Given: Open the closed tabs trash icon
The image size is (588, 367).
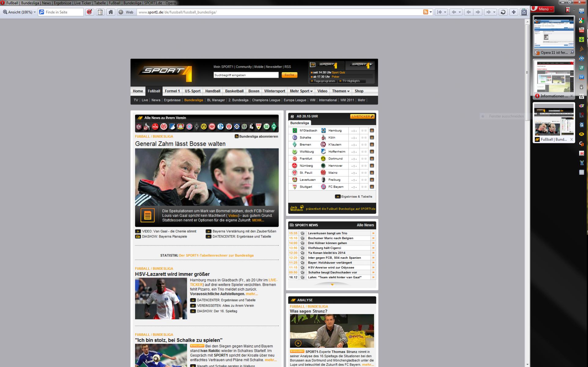Looking at the screenshot, I should pos(524,12).
